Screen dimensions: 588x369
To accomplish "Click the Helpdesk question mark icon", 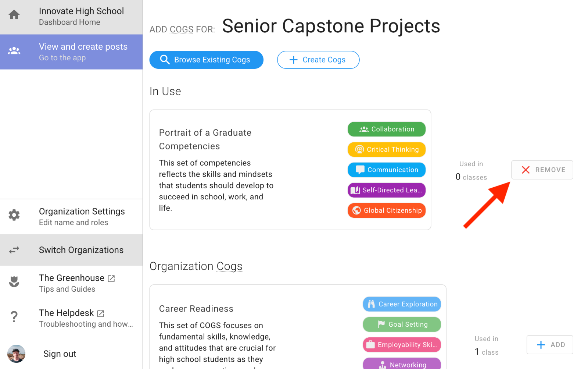I will click(14, 316).
